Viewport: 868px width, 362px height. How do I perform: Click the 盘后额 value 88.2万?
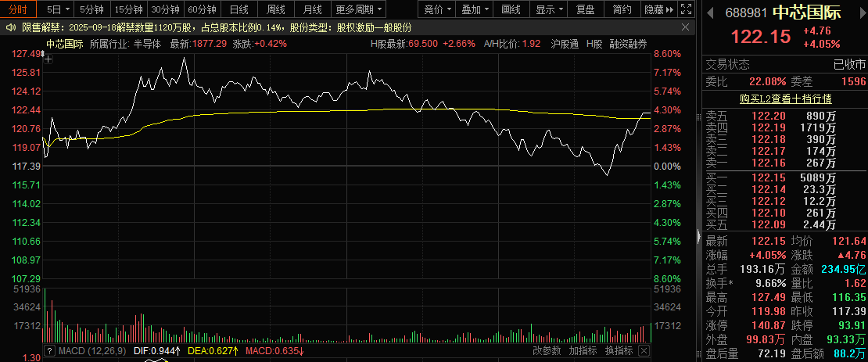coord(850,353)
